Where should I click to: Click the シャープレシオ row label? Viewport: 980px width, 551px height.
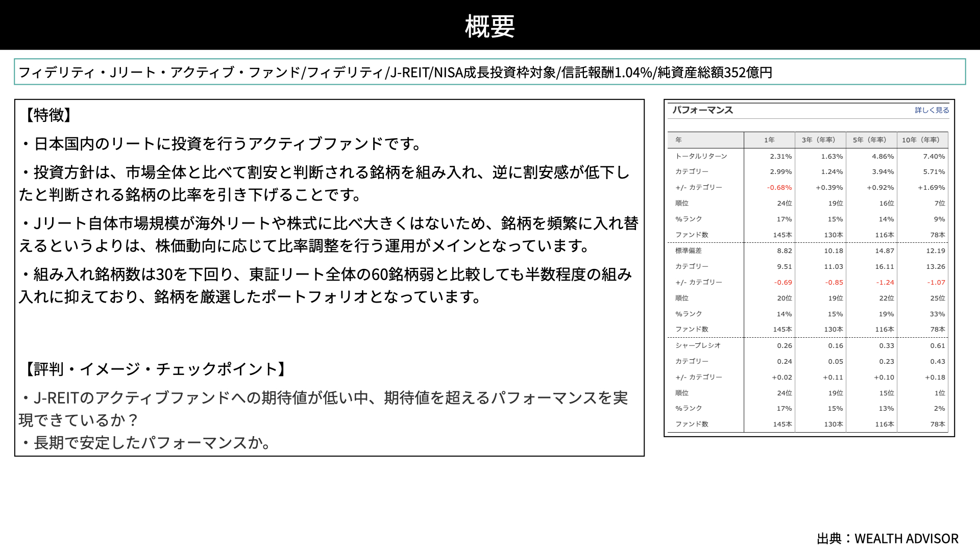point(698,345)
